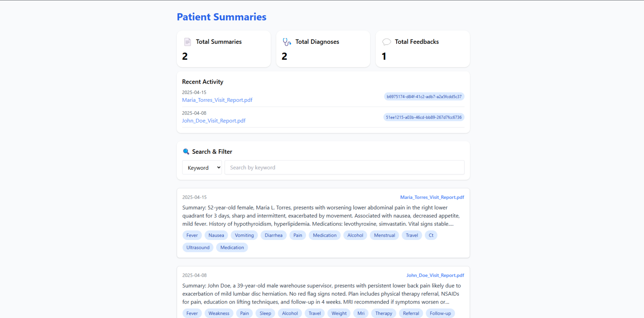Click the ID badge starting with b6975174

tap(424, 97)
